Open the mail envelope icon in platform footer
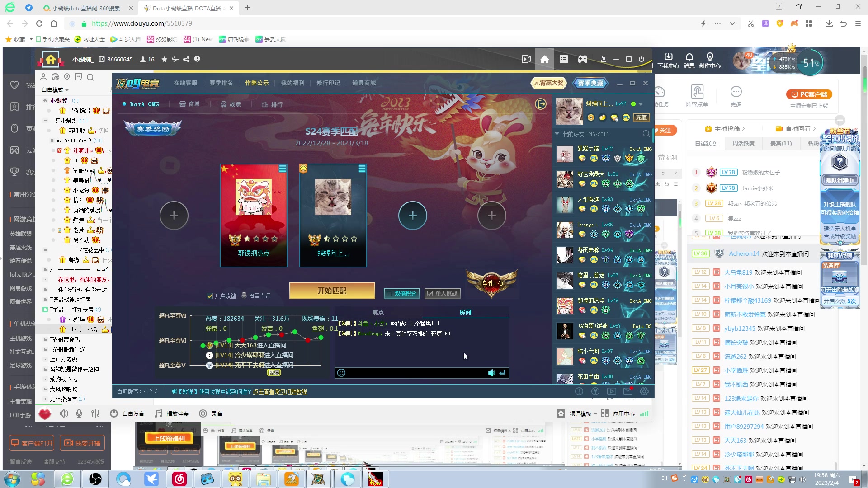Image resolution: width=868 pixels, height=488 pixels. [628, 392]
